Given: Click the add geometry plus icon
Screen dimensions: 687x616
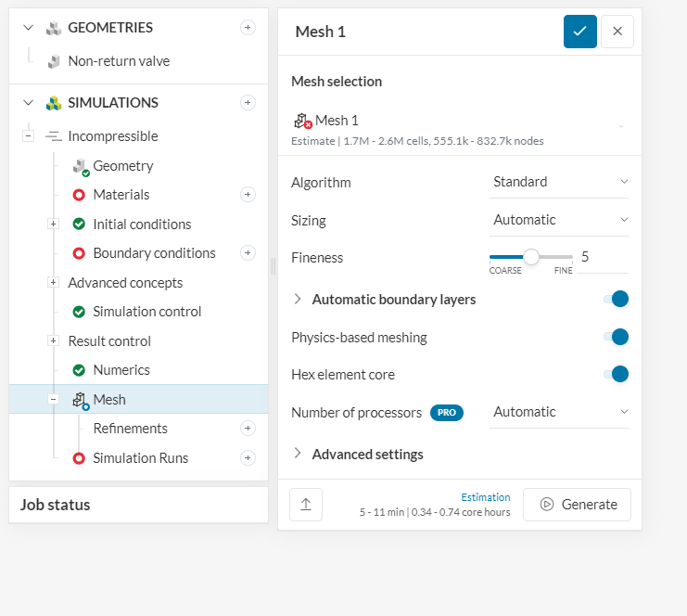Looking at the screenshot, I should [248, 28].
